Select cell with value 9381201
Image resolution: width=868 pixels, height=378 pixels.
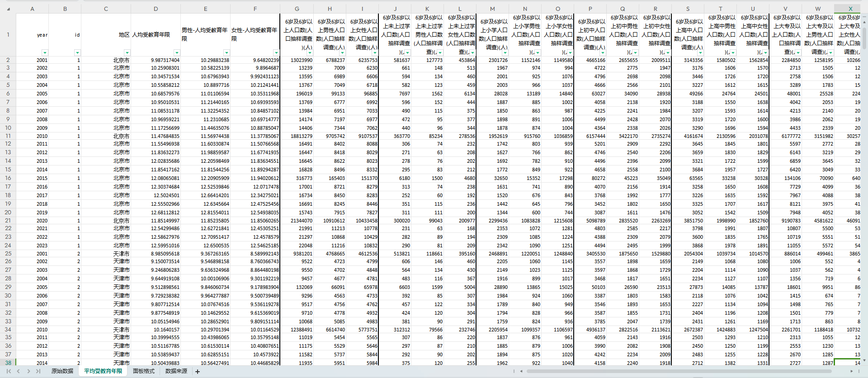pos(297,254)
